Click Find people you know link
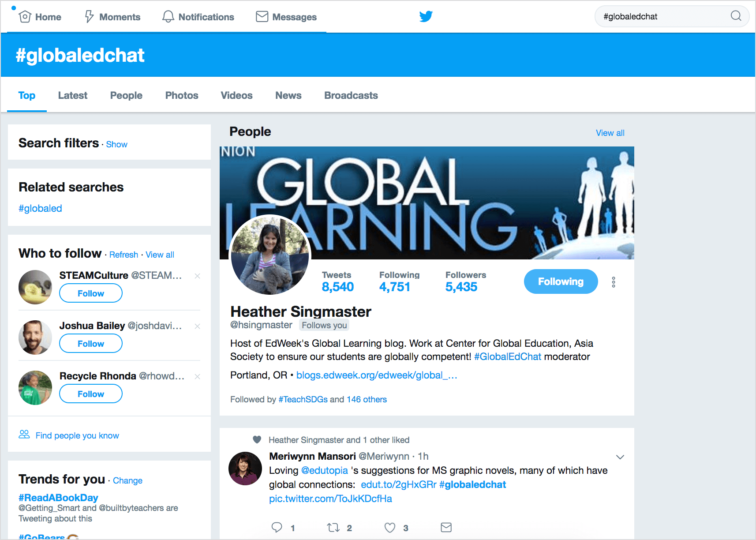The width and height of the screenshot is (756, 540). click(77, 435)
